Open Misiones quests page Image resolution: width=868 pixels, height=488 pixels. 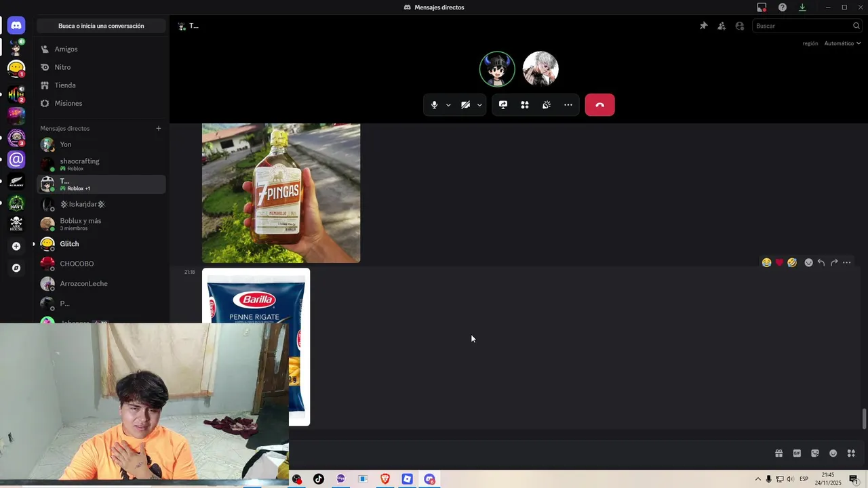coord(101,103)
